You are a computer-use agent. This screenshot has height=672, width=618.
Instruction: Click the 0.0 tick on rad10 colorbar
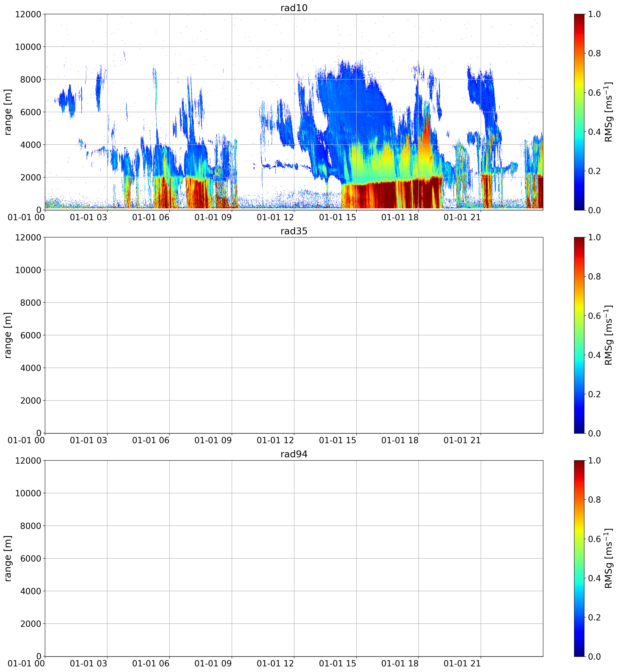594,210
